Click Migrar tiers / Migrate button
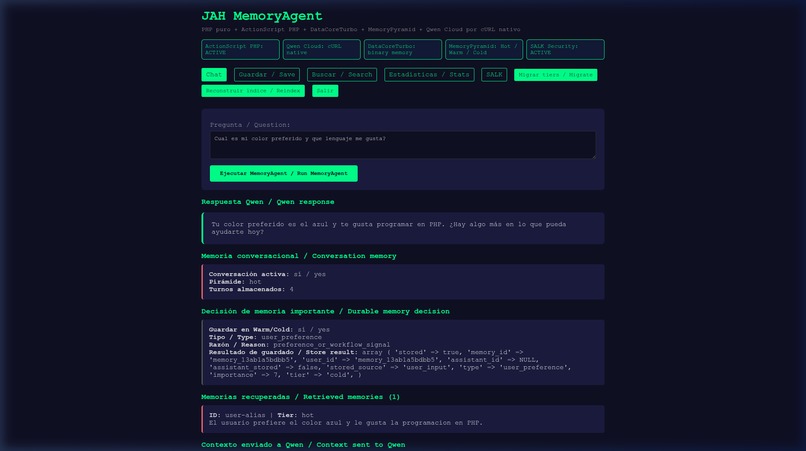This screenshot has height=451, width=806. click(556, 75)
